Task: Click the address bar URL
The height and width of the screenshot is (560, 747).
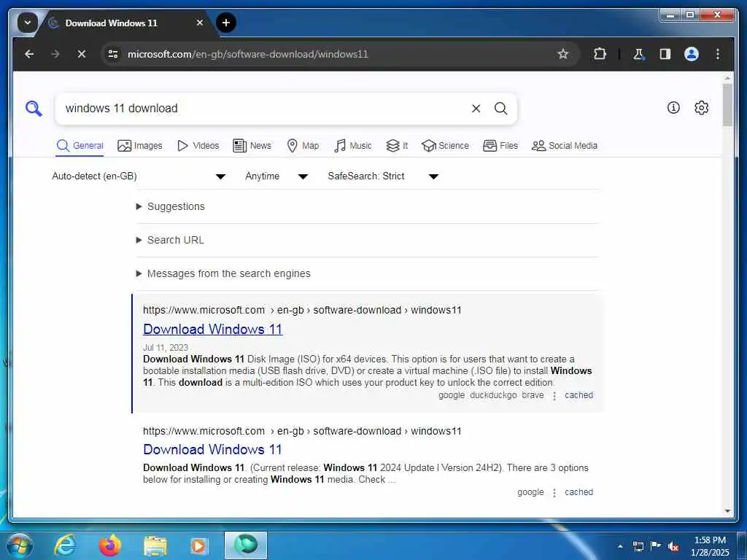Action: [x=248, y=54]
